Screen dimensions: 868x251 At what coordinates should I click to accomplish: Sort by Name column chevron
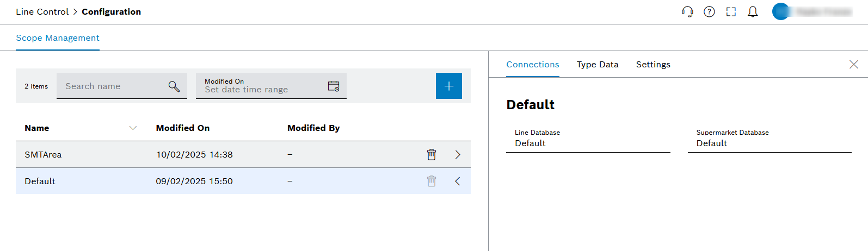coord(133,128)
